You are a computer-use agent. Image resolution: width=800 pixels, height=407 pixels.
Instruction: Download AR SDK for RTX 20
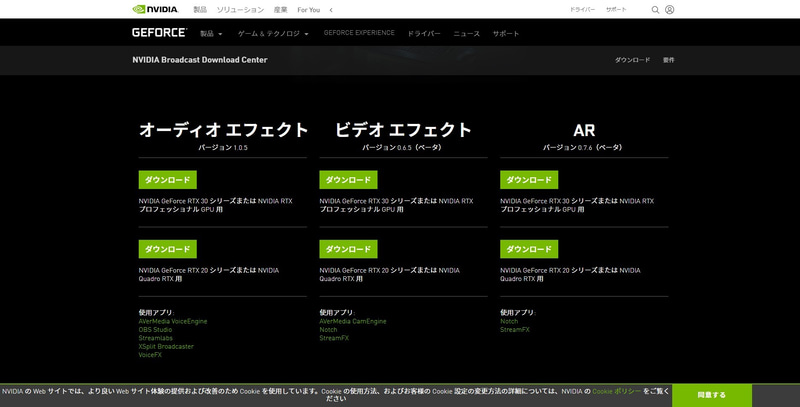pos(529,249)
